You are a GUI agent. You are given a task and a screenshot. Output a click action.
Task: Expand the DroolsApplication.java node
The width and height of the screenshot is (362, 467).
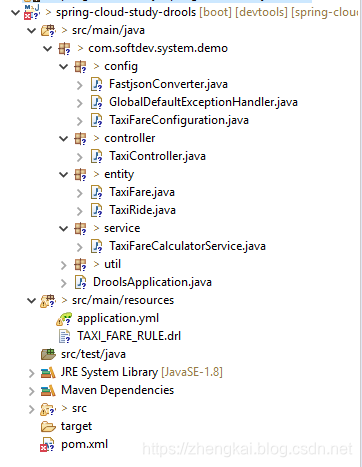pos(64,283)
